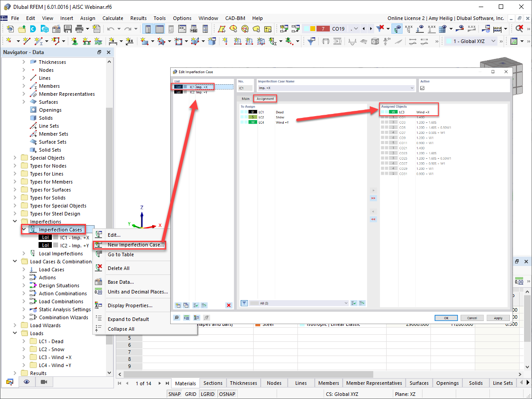The image size is (532, 399).
Task: Switch to Navigator Display tab with eye icon
Action: 27,382
